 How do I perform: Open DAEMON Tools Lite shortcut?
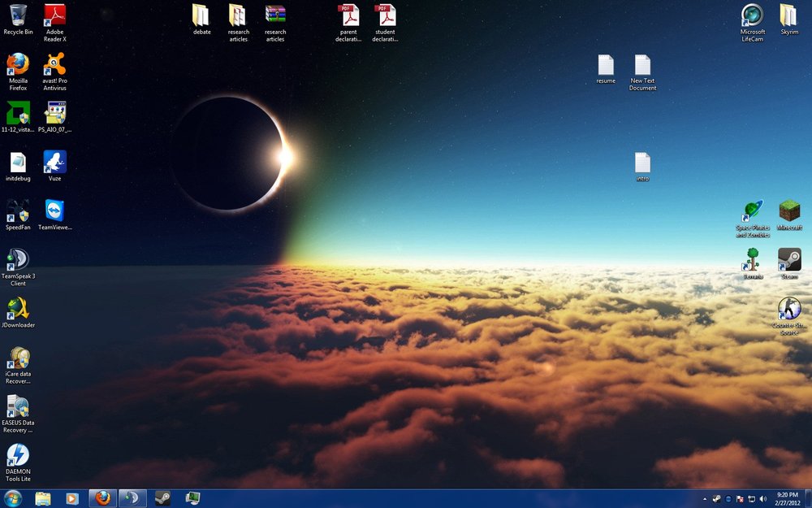[x=18, y=462]
